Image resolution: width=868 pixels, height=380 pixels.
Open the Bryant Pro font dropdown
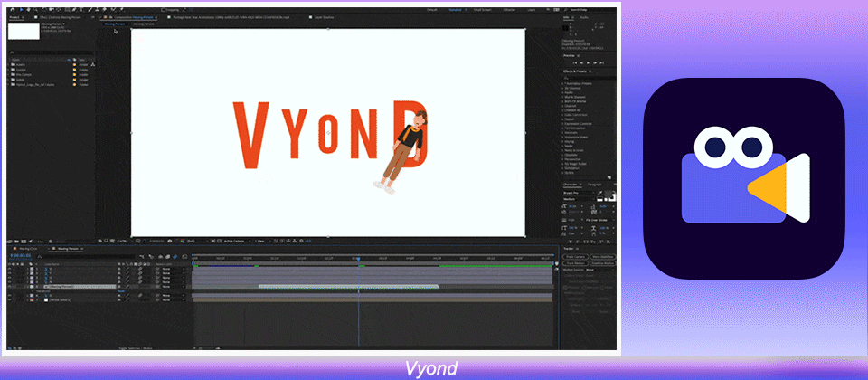point(579,193)
